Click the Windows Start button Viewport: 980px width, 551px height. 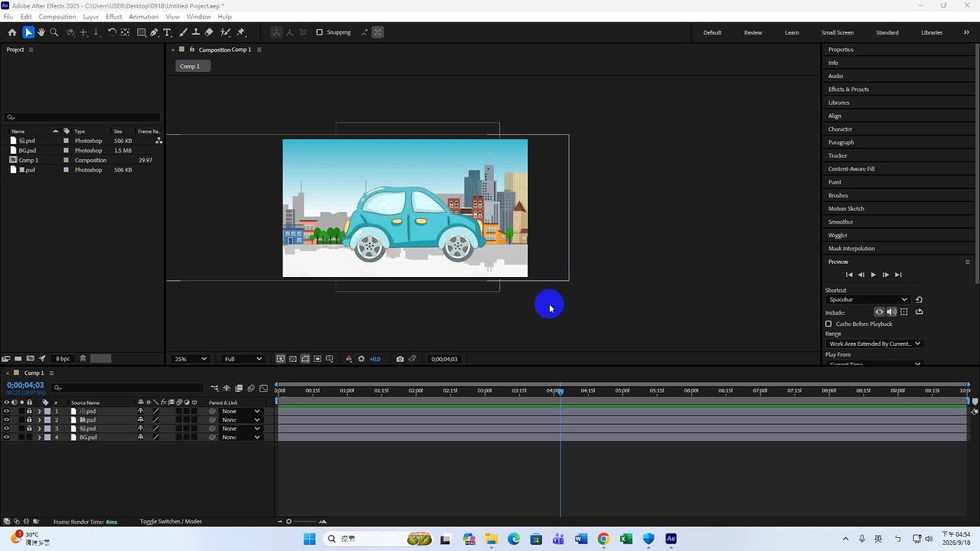[x=309, y=539]
